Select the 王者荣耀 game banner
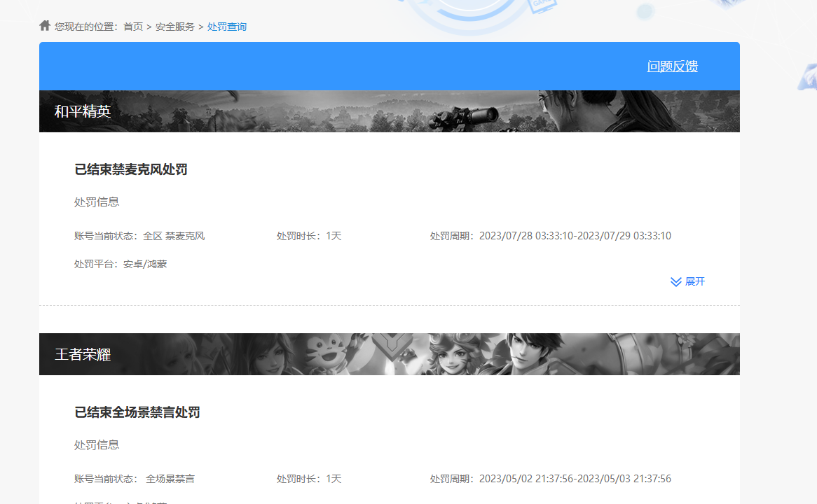 pyautogui.click(x=390, y=354)
